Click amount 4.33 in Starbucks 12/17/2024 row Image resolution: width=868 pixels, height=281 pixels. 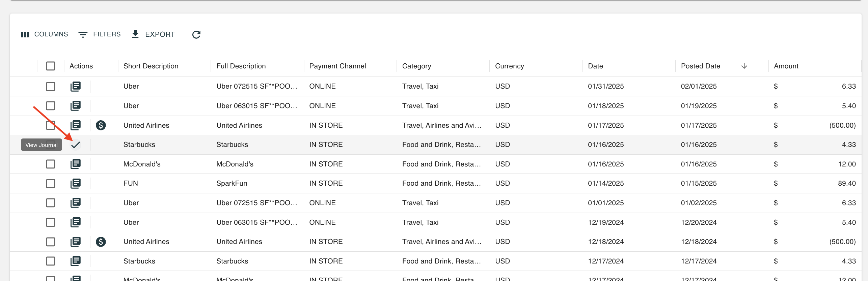coord(849,261)
